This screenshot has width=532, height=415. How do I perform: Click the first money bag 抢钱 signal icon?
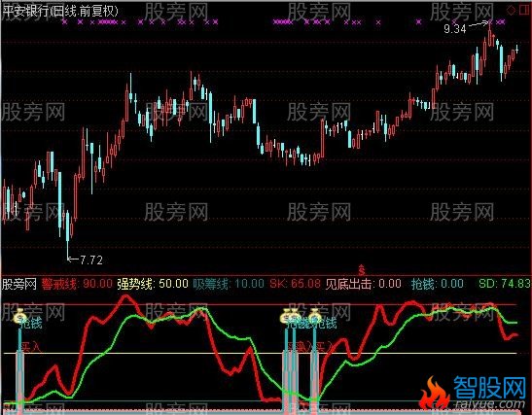(19, 317)
